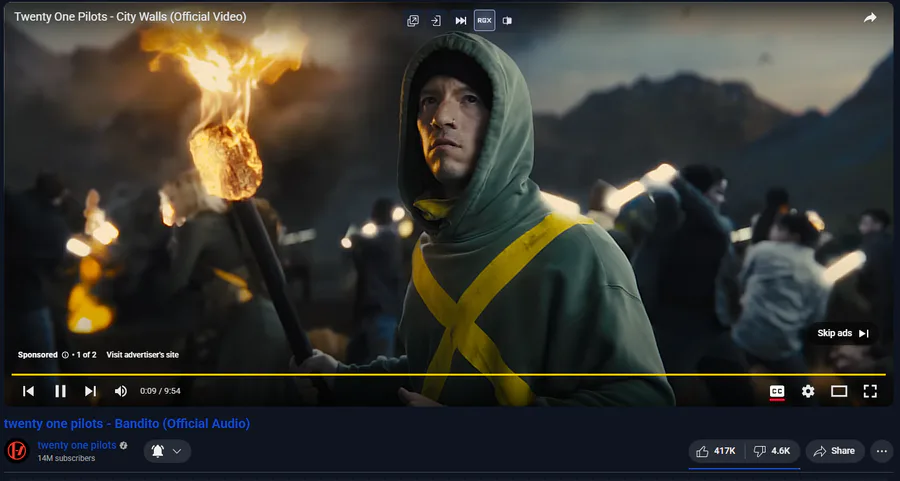Click the Bandito (Official Audio) title

coord(127,424)
